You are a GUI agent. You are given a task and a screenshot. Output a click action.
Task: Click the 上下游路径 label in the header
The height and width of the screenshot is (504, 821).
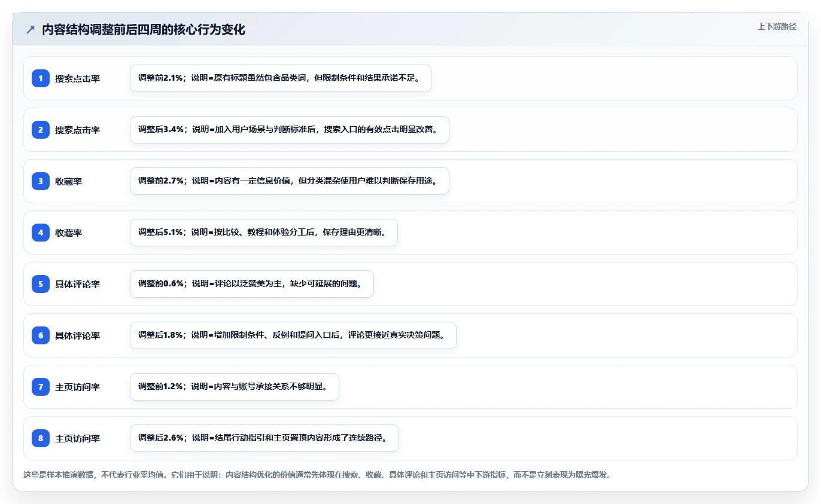(x=777, y=26)
